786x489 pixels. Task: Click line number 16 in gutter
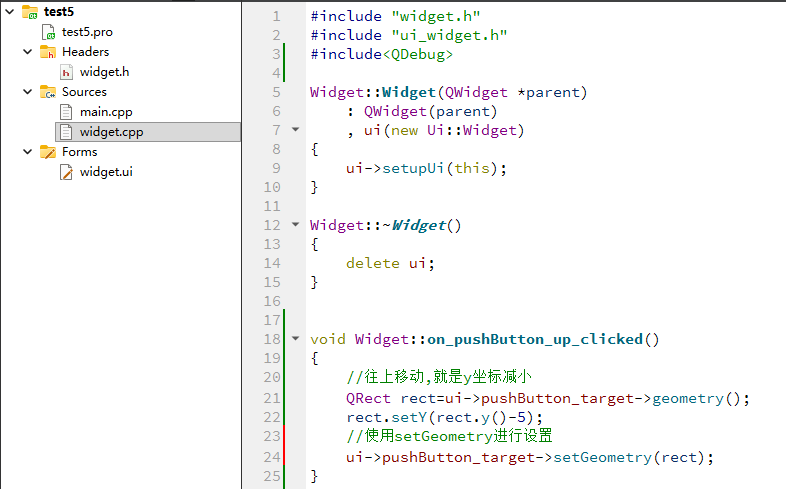click(x=272, y=301)
